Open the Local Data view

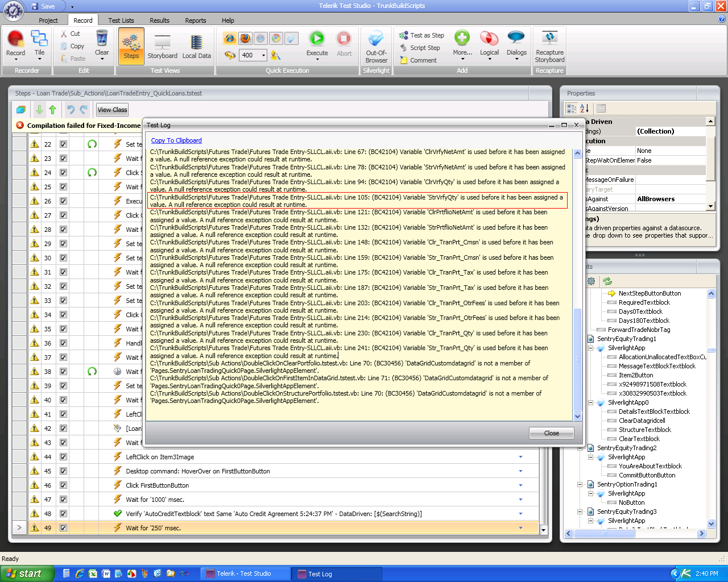point(196,45)
